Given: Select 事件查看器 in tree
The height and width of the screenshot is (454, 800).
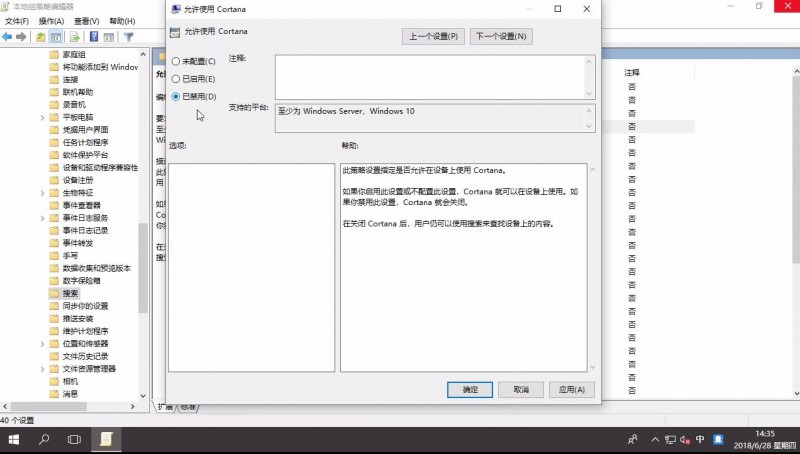Looking at the screenshot, I should (82, 206).
